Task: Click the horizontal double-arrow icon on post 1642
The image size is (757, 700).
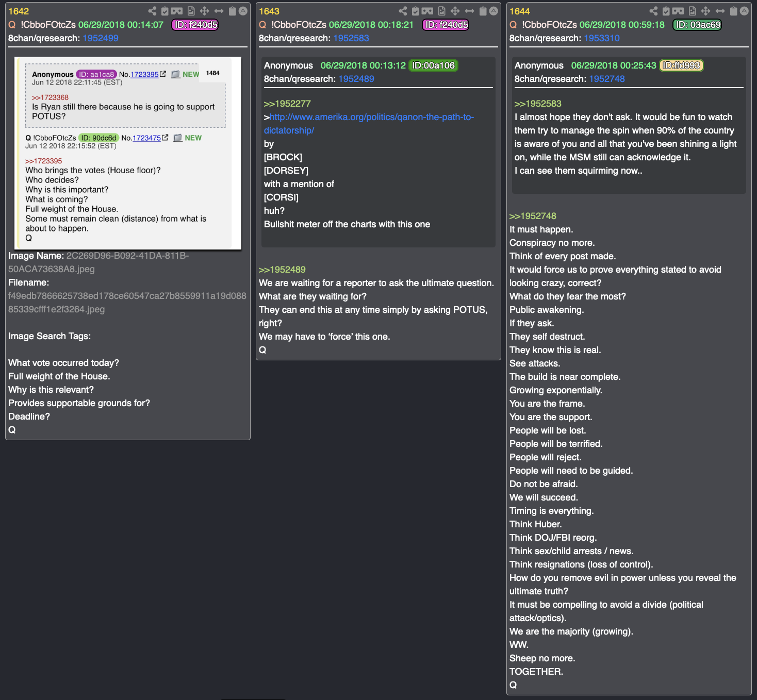Action: [x=219, y=11]
